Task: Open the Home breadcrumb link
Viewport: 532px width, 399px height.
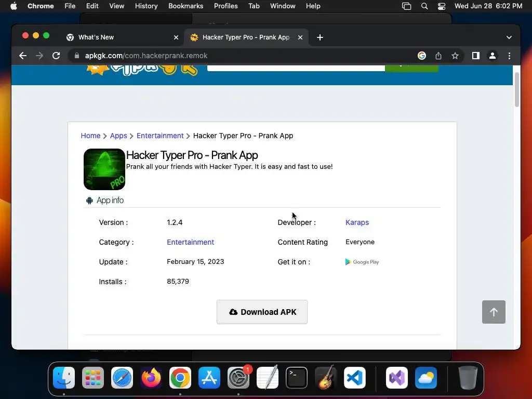Action: coord(90,136)
